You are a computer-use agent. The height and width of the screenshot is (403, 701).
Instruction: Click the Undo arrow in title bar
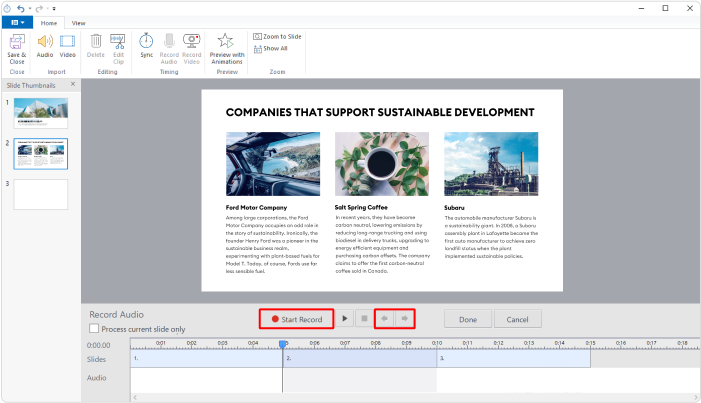click(21, 8)
